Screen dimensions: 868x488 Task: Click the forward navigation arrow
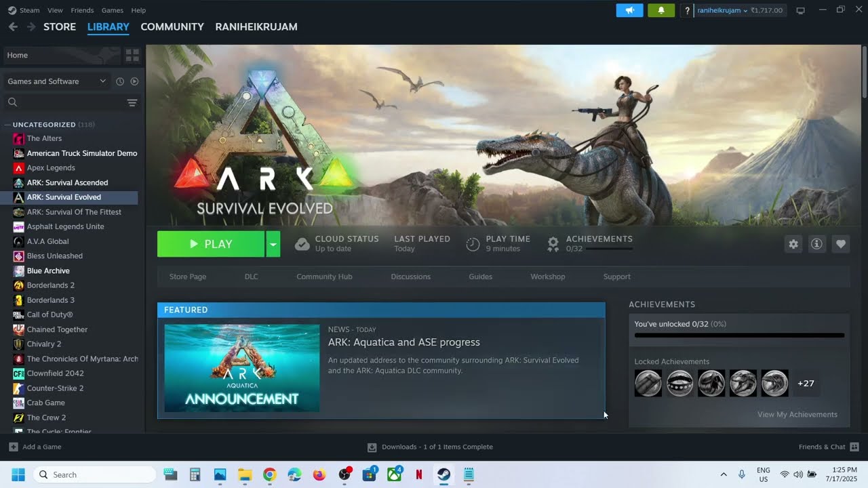click(31, 26)
